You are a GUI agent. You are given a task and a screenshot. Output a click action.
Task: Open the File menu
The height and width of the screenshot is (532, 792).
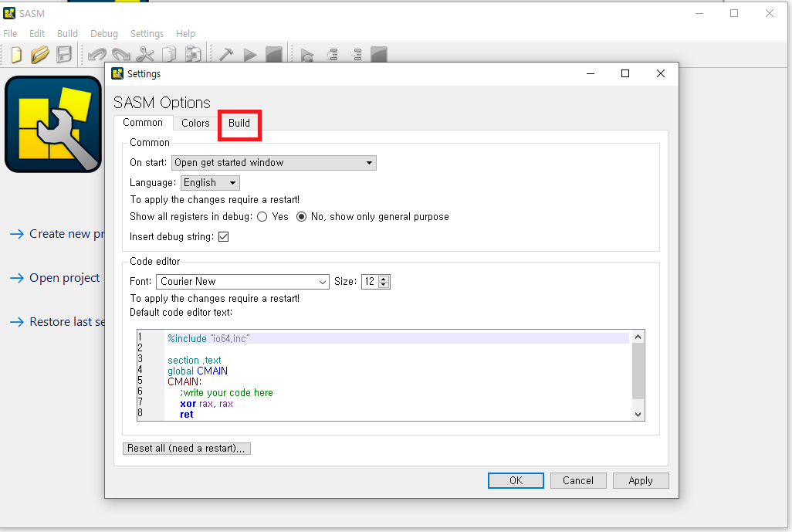(x=10, y=33)
